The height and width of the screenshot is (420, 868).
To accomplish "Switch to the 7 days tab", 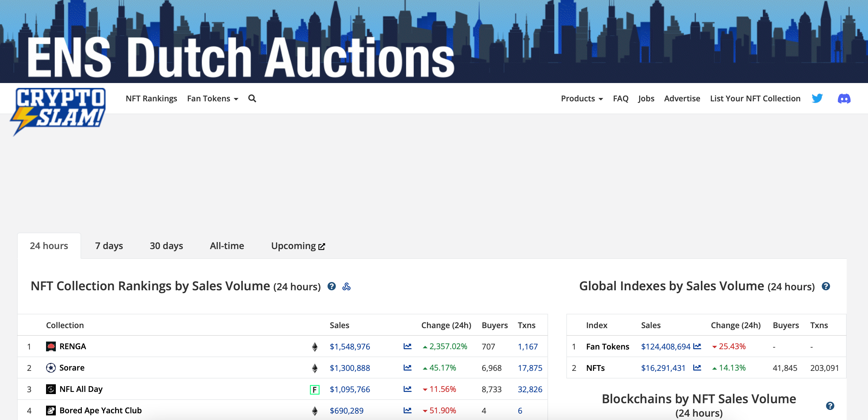I will pos(109,246).
